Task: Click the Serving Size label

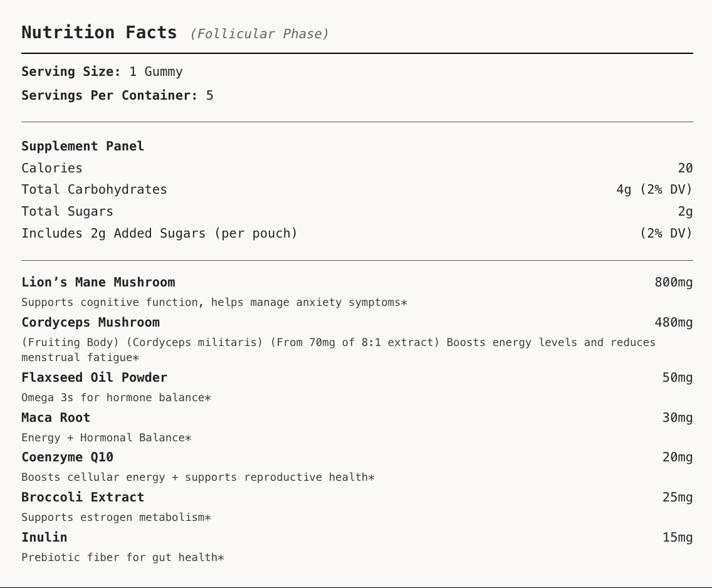Action: [x=71, y=71]
